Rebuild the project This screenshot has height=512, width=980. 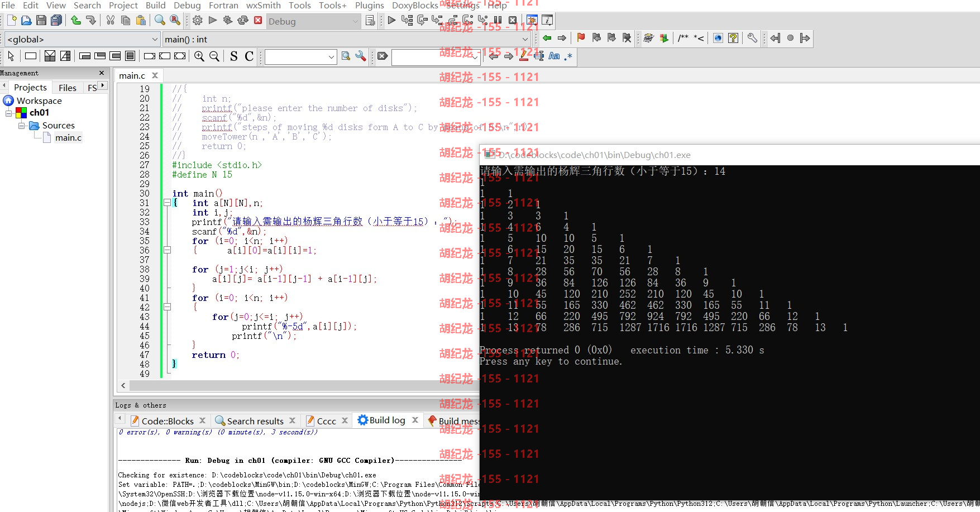243,21
